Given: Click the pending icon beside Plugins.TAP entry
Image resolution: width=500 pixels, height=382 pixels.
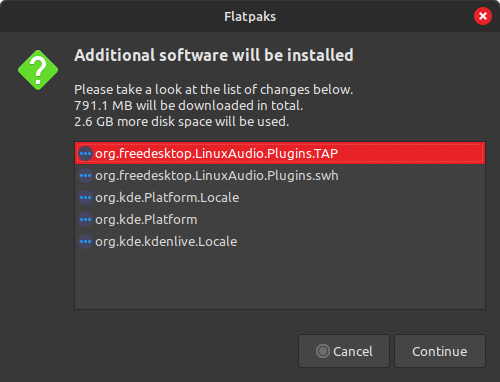Looking at the screenshot, I should [x=85, y=154].
